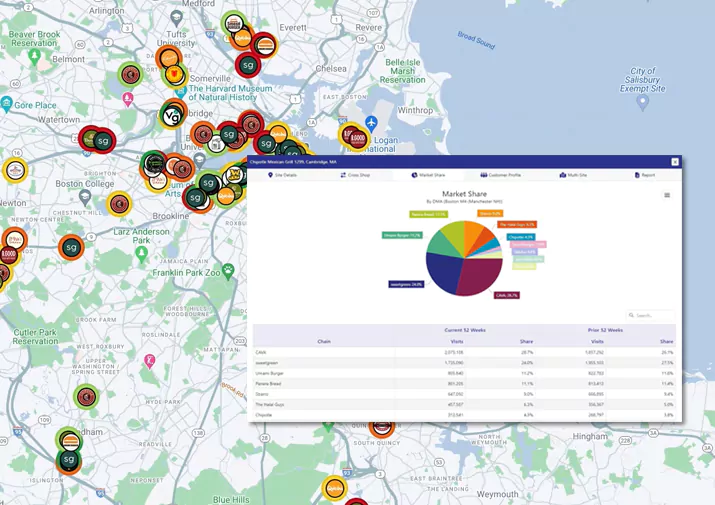This screenshot has width=715, height=505.
Task: Click the burger marker in Dedham
Action: [x=70, y=441]
